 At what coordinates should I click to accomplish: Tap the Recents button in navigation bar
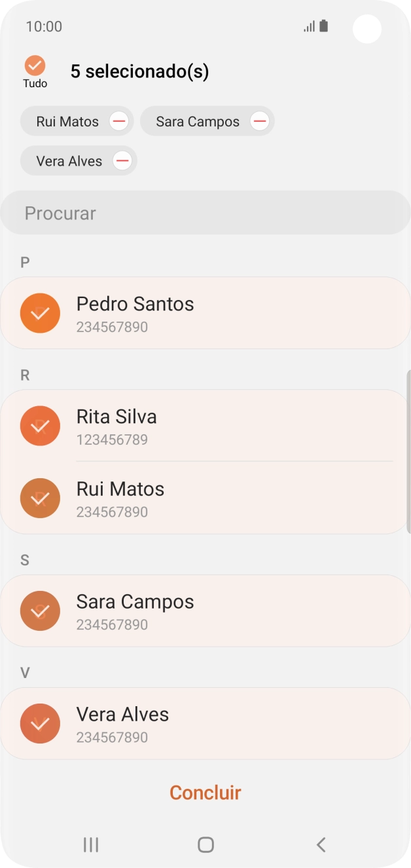coord(90,845)
